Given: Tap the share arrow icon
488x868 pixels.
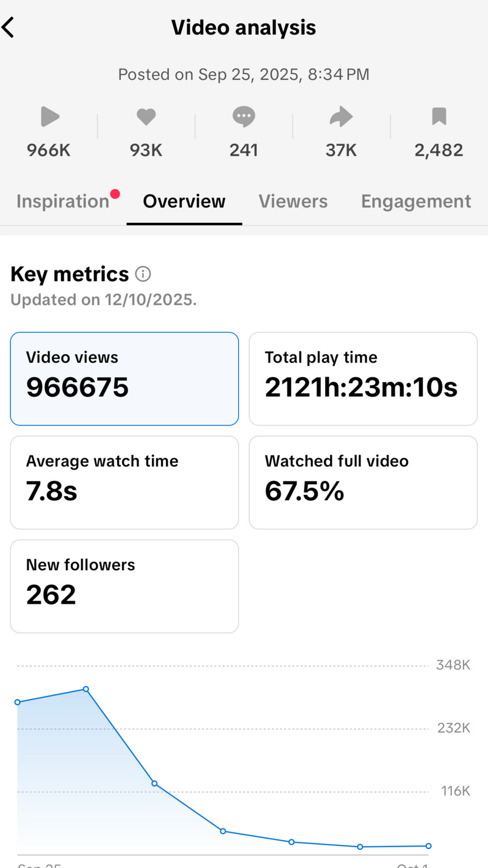Looking at the screenshot, I should (341, 116).
